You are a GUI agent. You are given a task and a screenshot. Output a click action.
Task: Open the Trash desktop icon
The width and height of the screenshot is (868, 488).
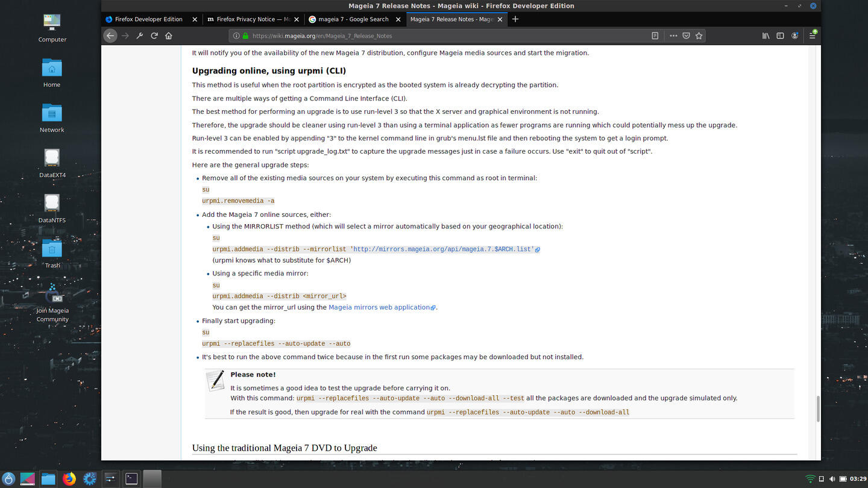[x=52, y=254]
